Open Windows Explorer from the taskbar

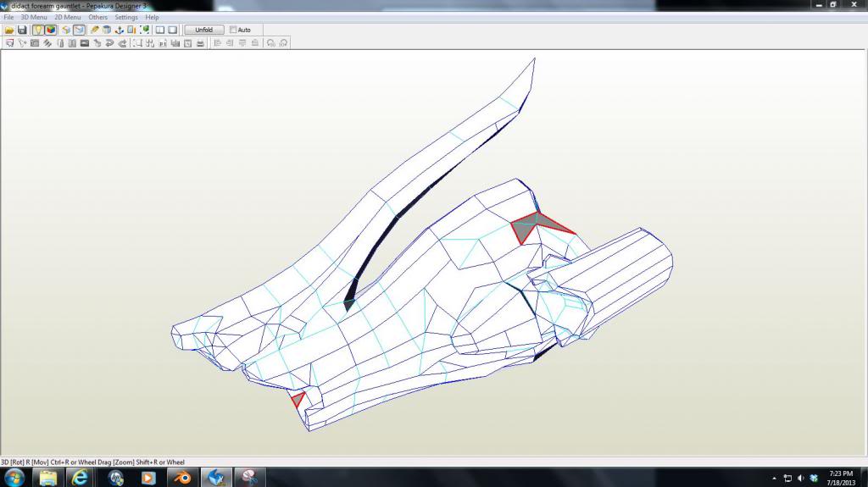click(48, 477)
